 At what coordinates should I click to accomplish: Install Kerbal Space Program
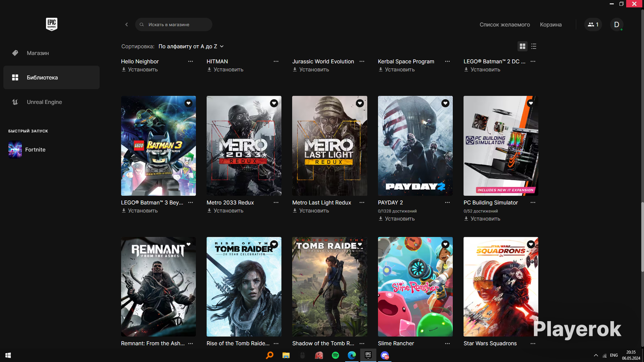point(397,70)
